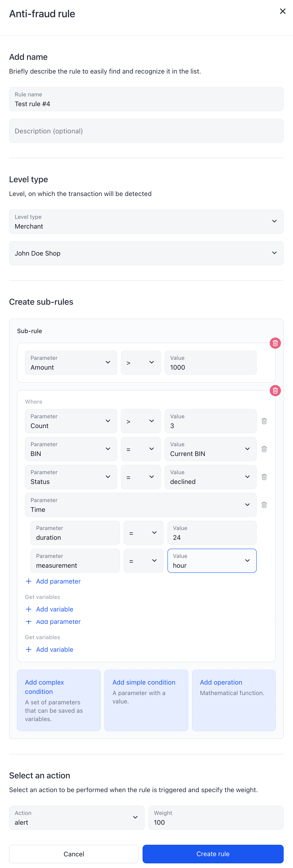Remove the Count parameter row
Screen dimensions: 293x868
click(264, 421)
